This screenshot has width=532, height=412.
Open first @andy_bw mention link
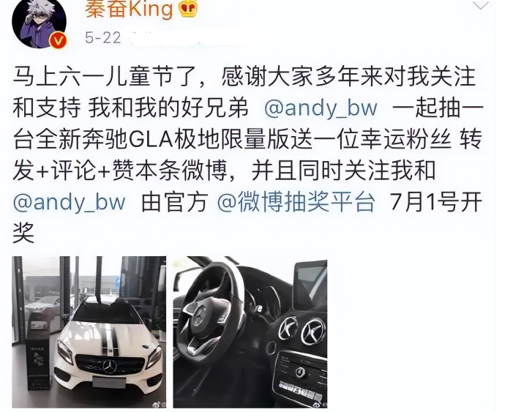coord(321,108)
